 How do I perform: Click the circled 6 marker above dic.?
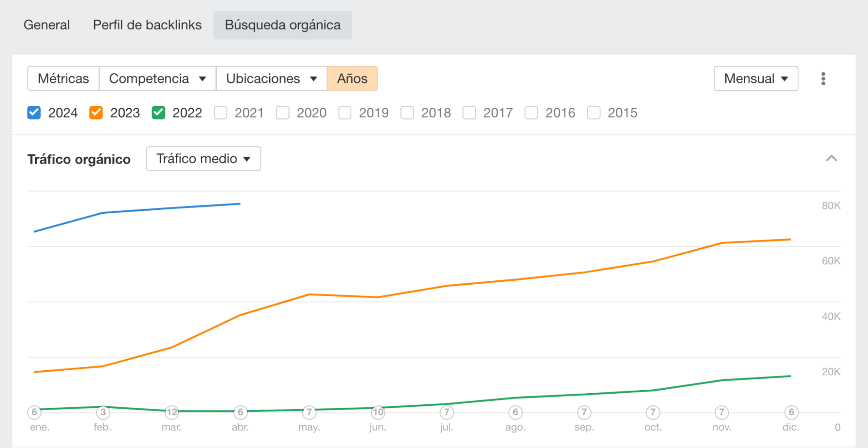point(791,412)
